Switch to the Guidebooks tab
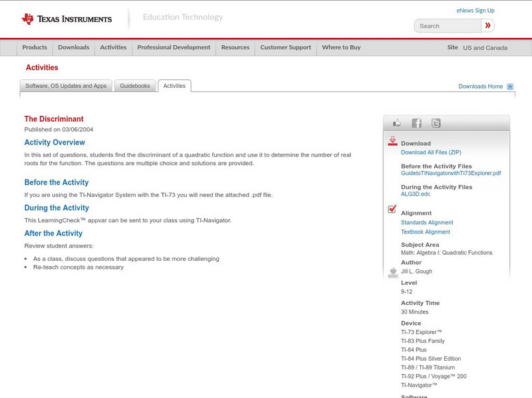The image size is (532, 398). (x=135, y=85)
